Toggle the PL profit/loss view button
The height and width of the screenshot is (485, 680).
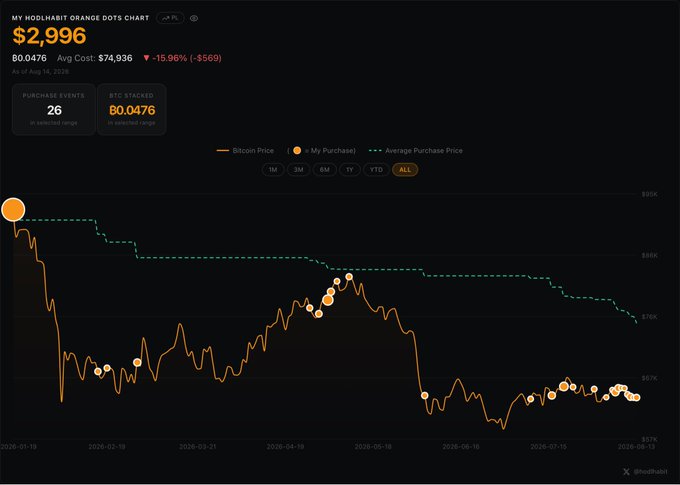170,18
